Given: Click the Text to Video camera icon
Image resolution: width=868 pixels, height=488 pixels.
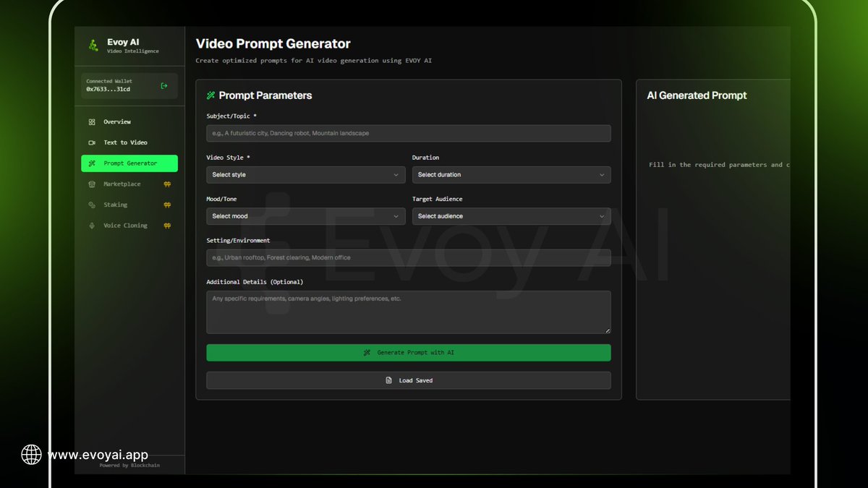Looking at the screenshot, I should click(x=92, y=142).
